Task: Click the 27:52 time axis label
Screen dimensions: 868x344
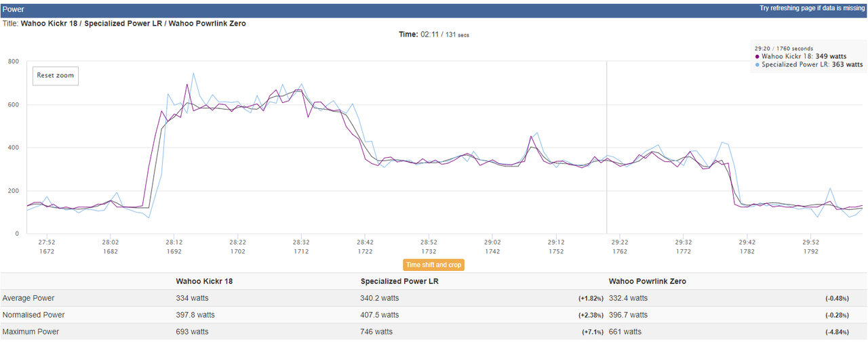Action: (46, 242)
